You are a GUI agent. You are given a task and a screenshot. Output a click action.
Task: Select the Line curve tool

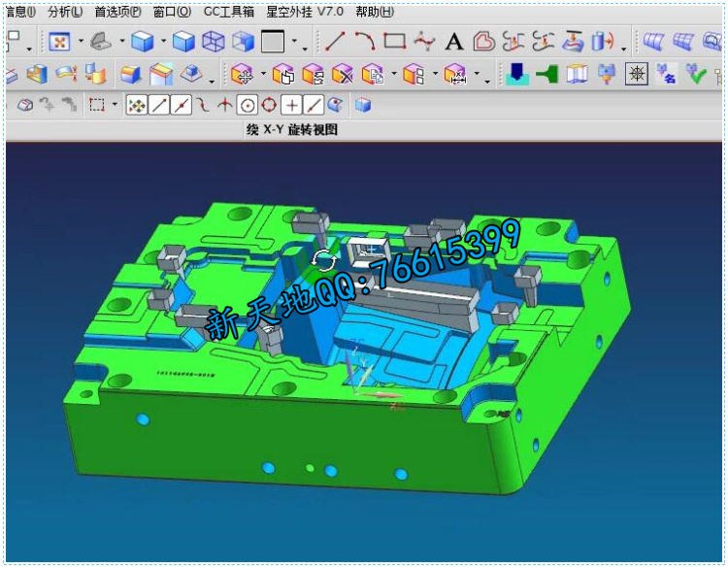point(335,41)
